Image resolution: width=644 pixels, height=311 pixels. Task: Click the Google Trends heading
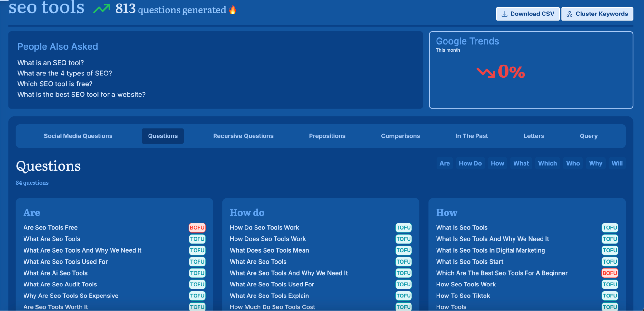click(x=467, y=41)
